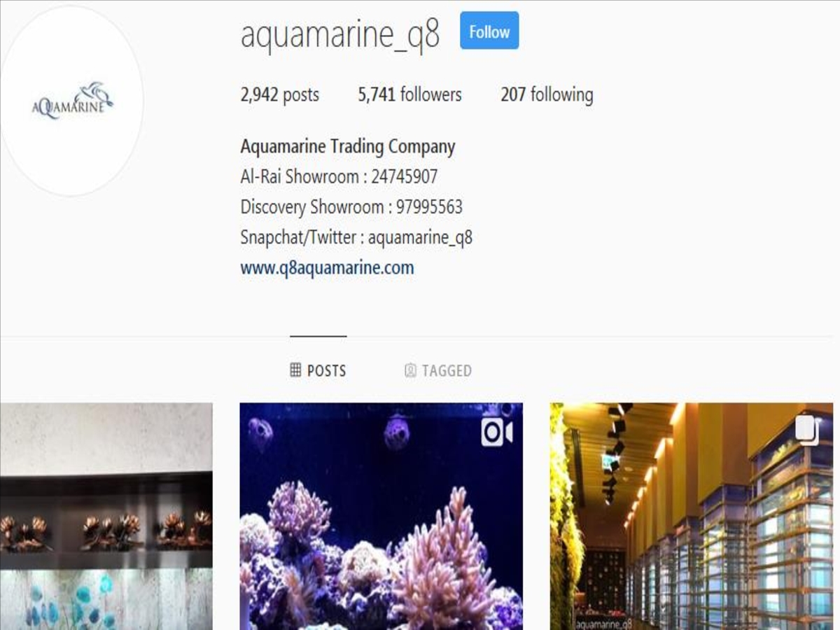Click the Aquamarine Trading Company name

[348, 147]
